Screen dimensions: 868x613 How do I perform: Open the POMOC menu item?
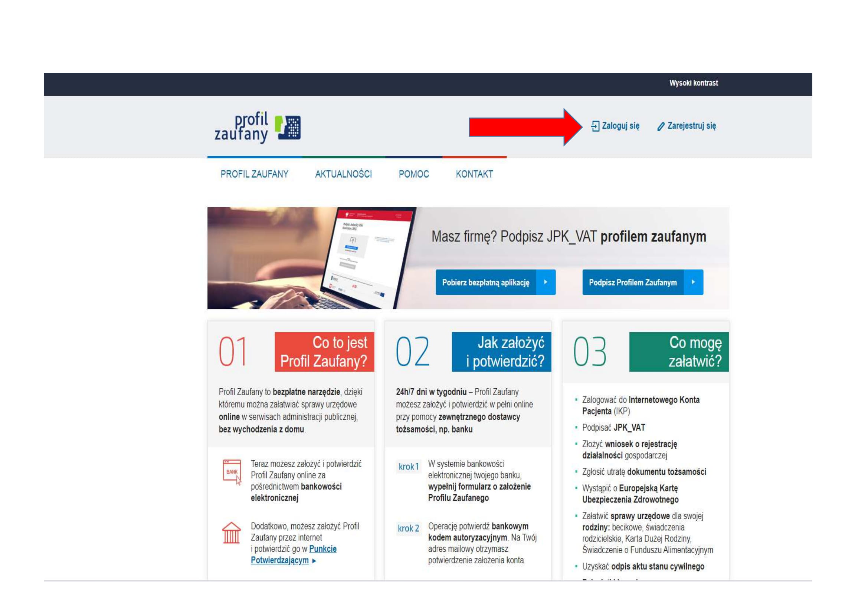pyautogui.click(x=414, y=174)
